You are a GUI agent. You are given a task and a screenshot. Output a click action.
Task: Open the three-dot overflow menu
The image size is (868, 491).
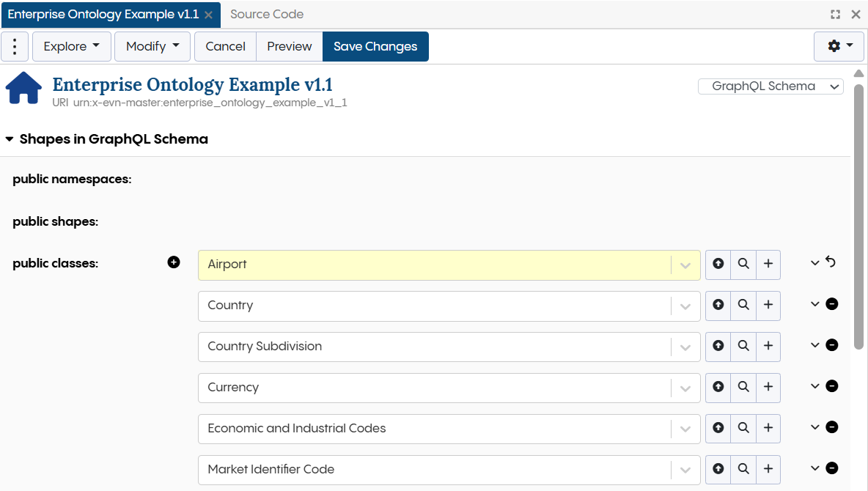[15, 46]
